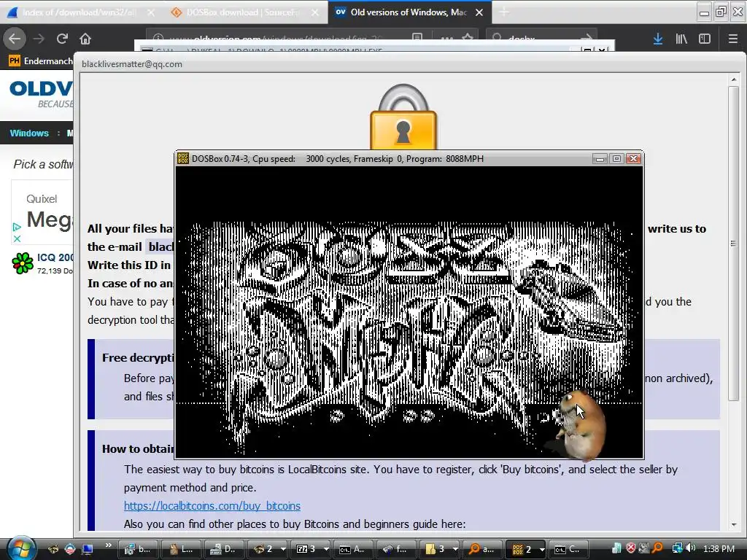Expand quick launch overflow chevron
The width and height of the screenshot is (747, 560).
pyautogui.click(x=109, y=545)
